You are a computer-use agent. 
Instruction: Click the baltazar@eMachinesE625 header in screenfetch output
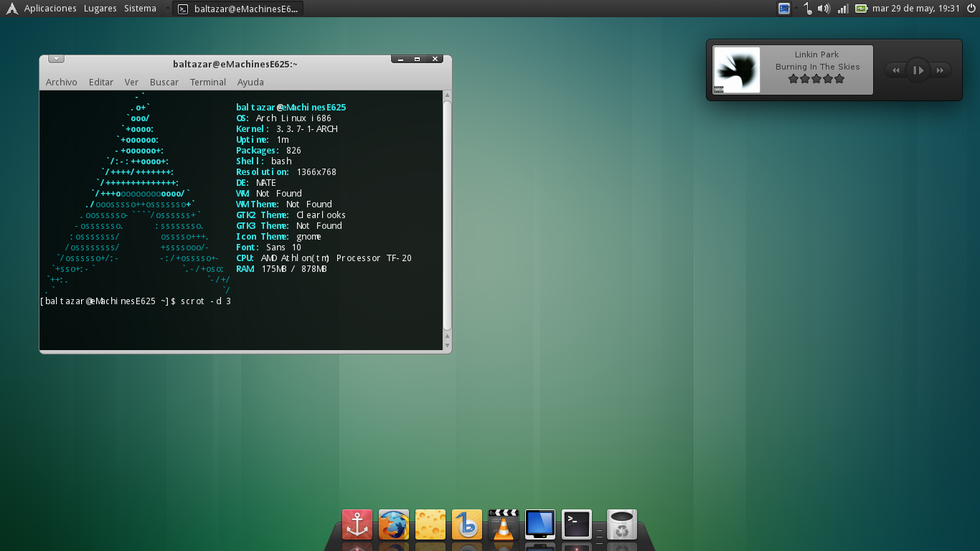click(x=291, y=107)
